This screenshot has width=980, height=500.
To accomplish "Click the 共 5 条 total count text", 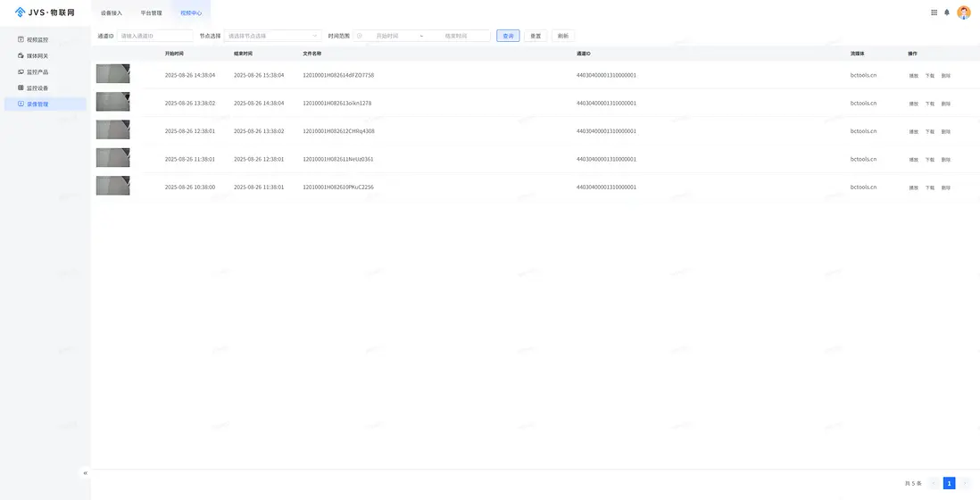I will coord(913,483).
